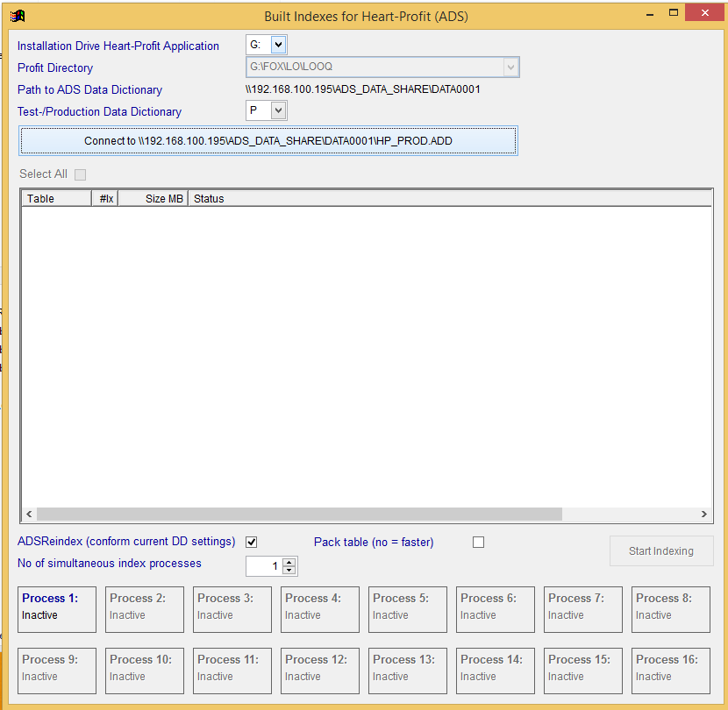Screen dimensions: 728x710
Task: Select the Process 6 panel
Action: click(x=496, y=609)
